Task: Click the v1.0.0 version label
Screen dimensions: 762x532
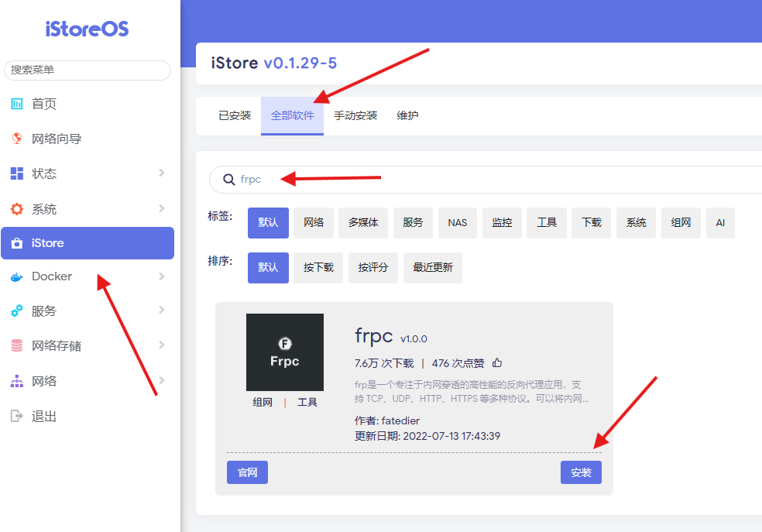Action: (414, 339)
